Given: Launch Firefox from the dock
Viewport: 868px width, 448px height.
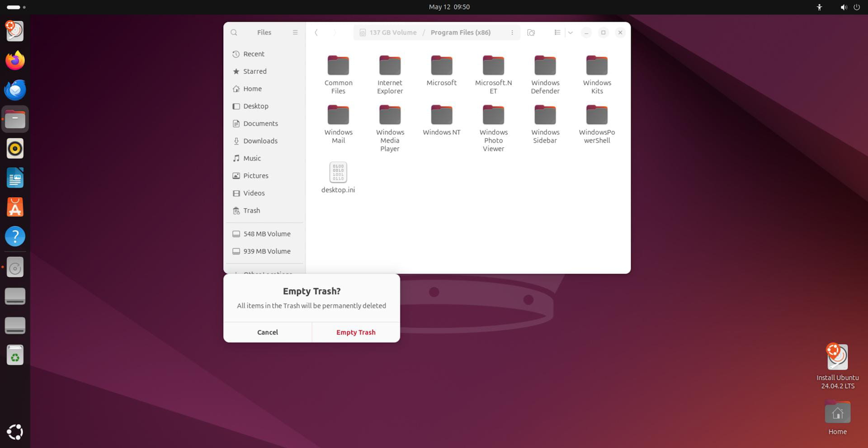Looking at the screenshot, I should 15,60.
